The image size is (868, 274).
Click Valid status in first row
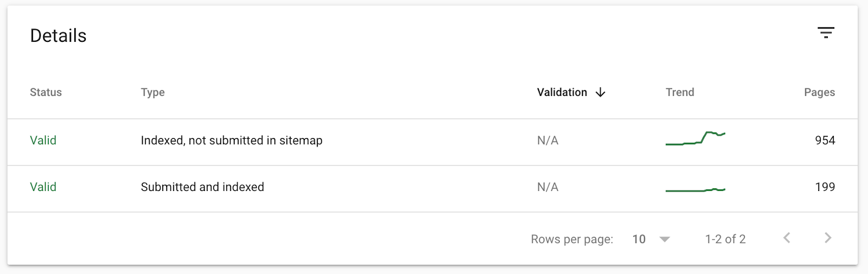[43, 141]
